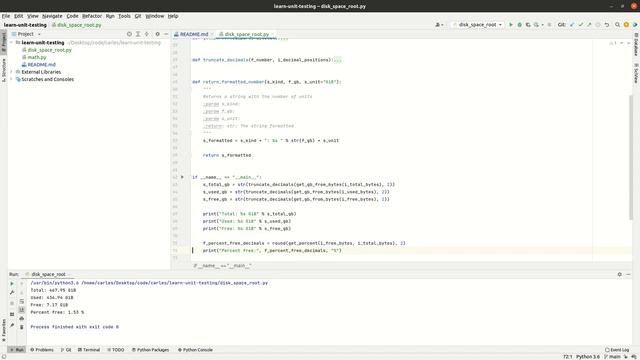Open Terminal tool window
Image resolution: width=640 pixels, height=360 pixels.
point(89,350)
